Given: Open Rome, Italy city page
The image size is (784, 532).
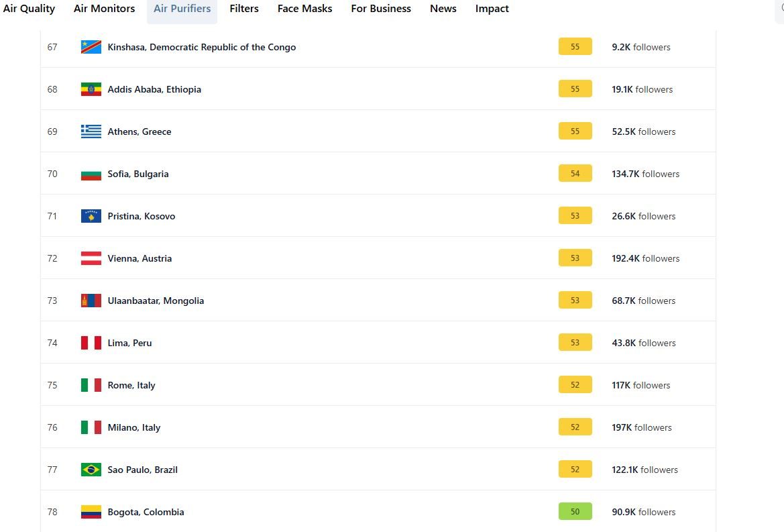Looking at the screenshot, I should click(131, 385).
